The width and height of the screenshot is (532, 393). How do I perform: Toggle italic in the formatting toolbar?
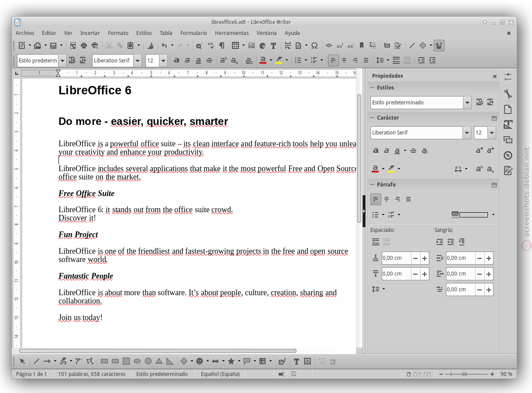[187, 60]
